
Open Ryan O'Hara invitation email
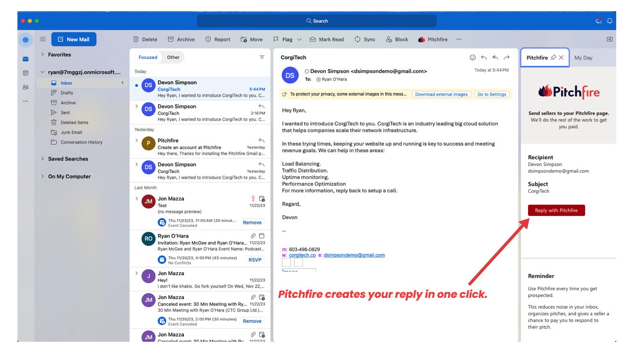(200, 248)
